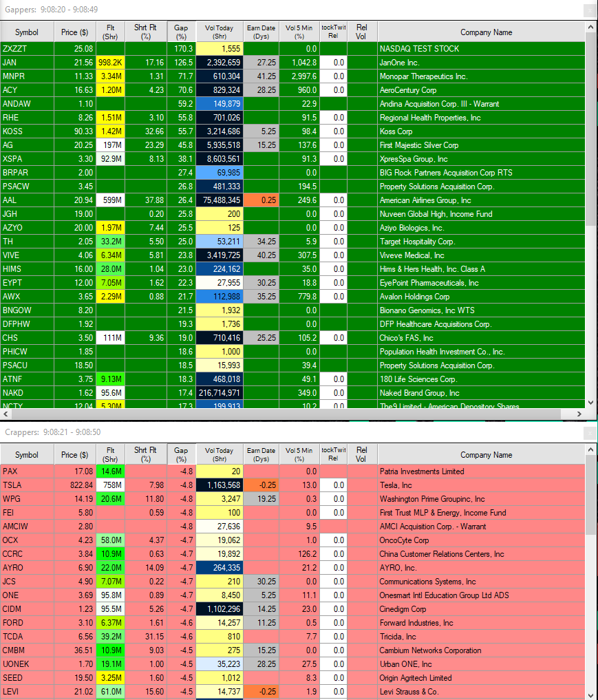Click Gappers vertical scrollbar down arrow
598x700 pixels.
coord(591,403)
